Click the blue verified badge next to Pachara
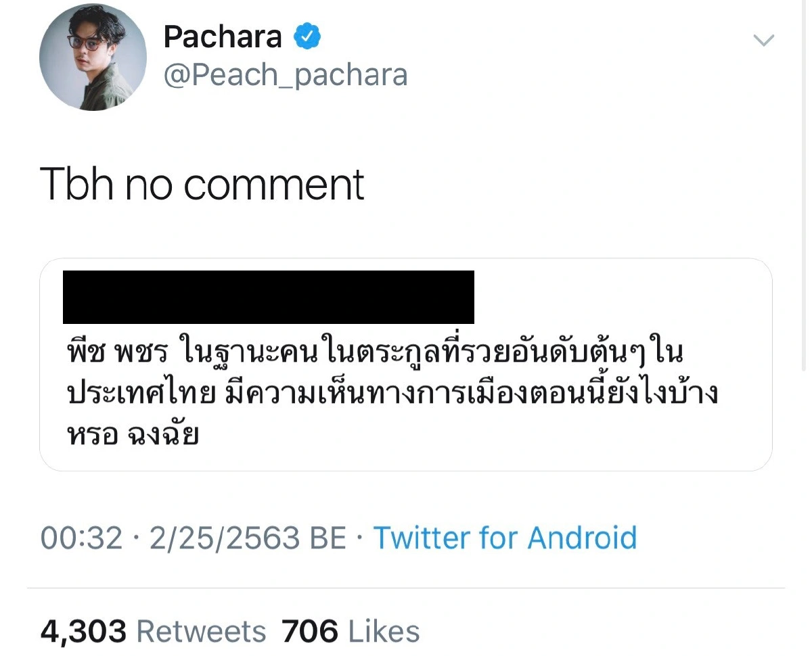The image size is (812, 656). (x=309, y=36)
